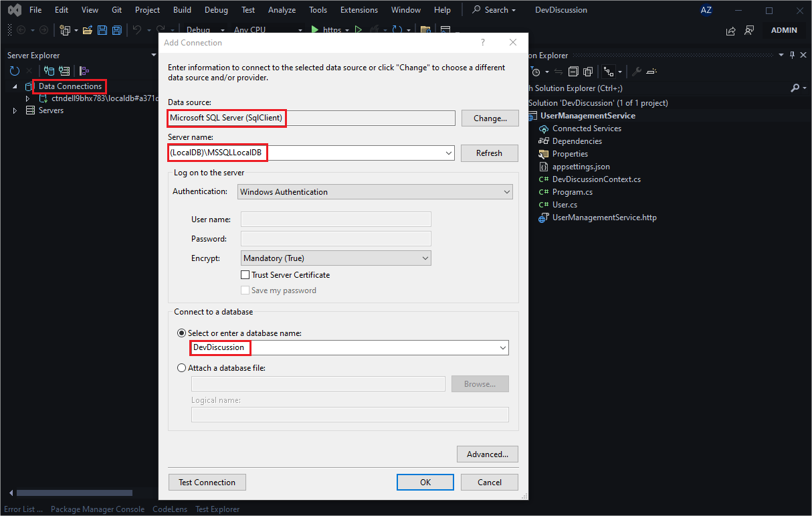Viewport: 812px width, 516px height.
Task: Click the search magnifier icon in Solution Explorer
Action: click(x=795, y=88)
